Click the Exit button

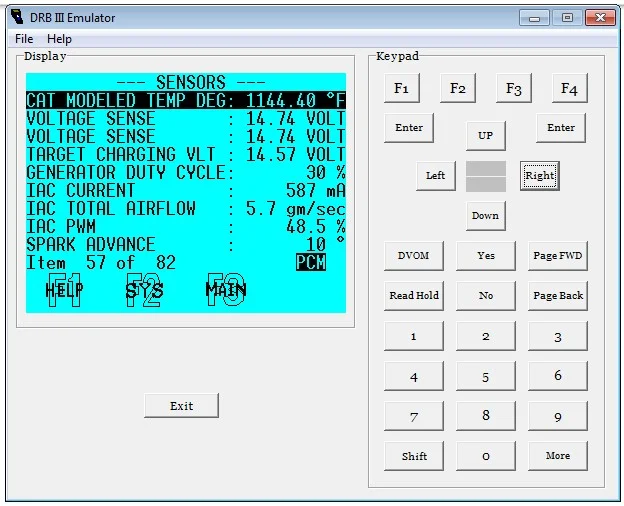181,406
